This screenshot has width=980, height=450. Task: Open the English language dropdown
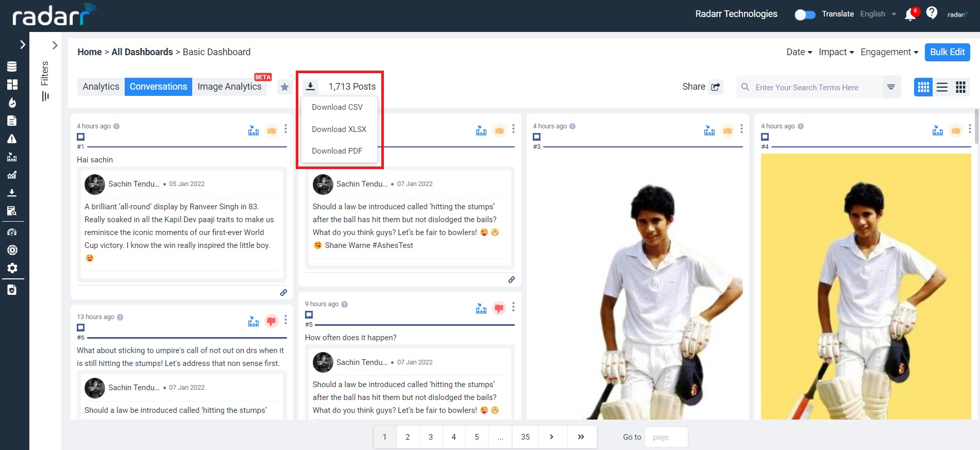(x=878, y=14)
